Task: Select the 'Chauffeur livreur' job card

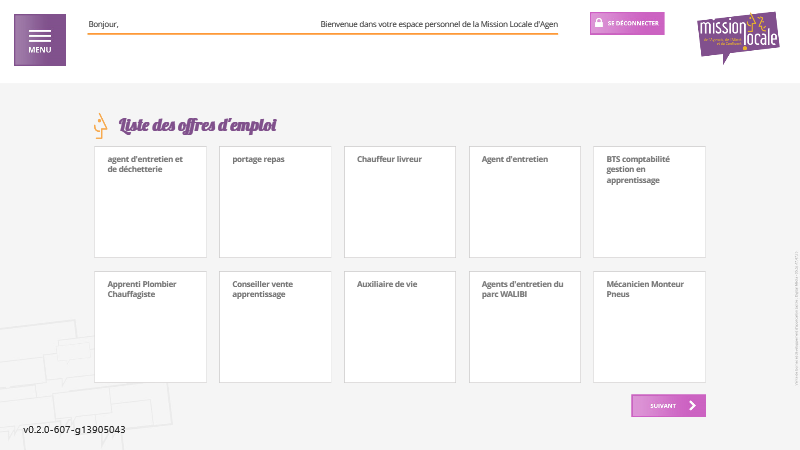Action: 400,202
